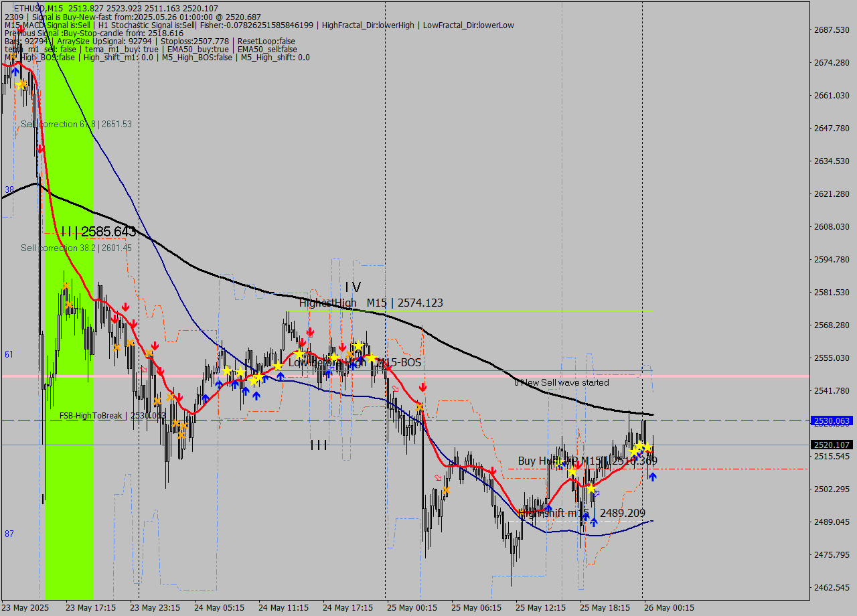Click the orange X marker near 24 May 05:15
The width and height of the screenshot is (857, 616).
[183, 425]
